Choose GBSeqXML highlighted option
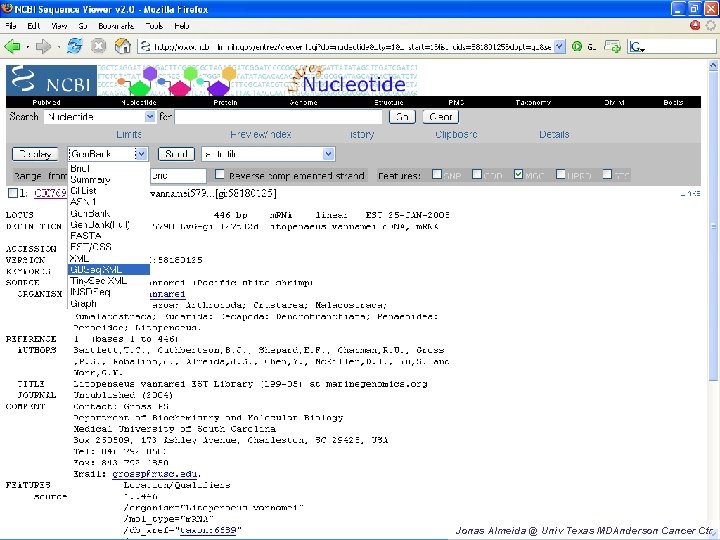The image size is (720, 540). coord(109,270)
